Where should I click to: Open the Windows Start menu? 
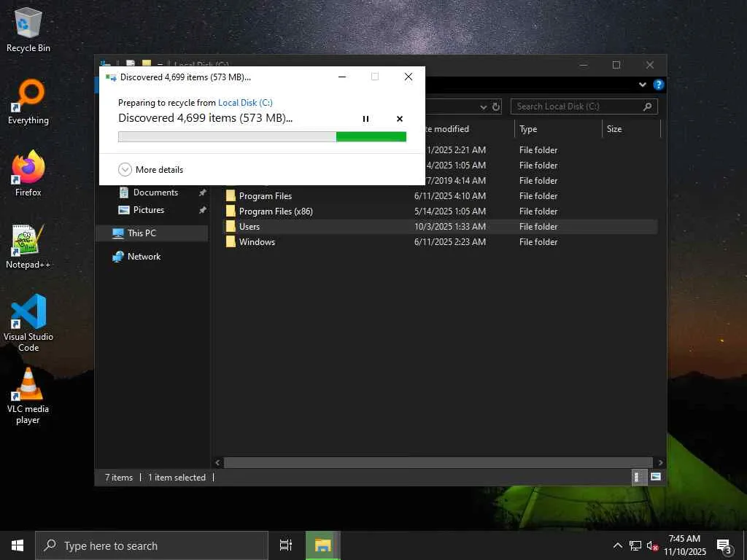pyautogui.click(x=18, y=545)
